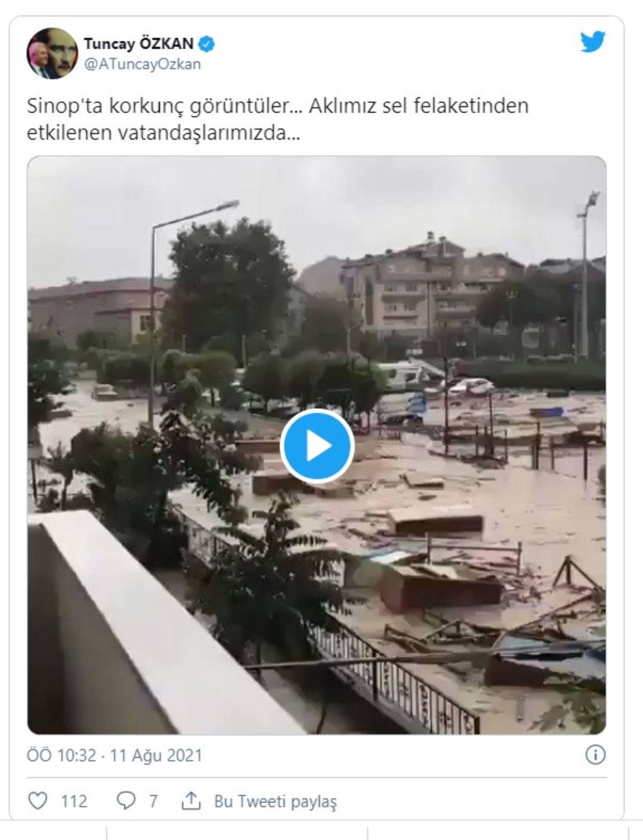
Task: Click the Tuncay ÖZKAN display name
Action: 138,44
